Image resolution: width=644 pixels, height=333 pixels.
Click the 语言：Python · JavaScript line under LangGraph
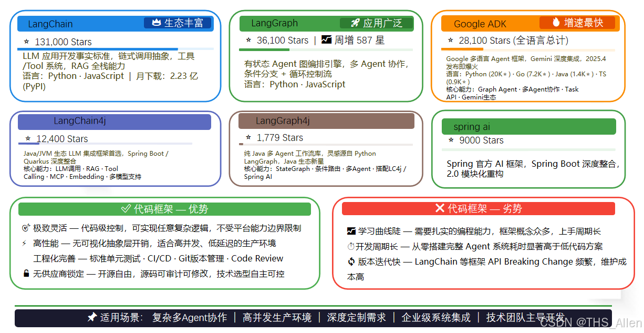(295, 84)
